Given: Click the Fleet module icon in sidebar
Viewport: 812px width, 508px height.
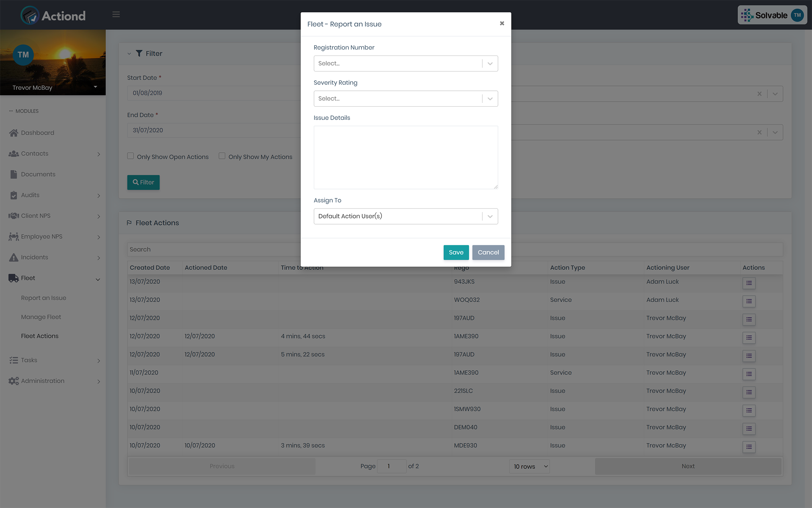Looking at the screenshot, I should tap(12, 277).
